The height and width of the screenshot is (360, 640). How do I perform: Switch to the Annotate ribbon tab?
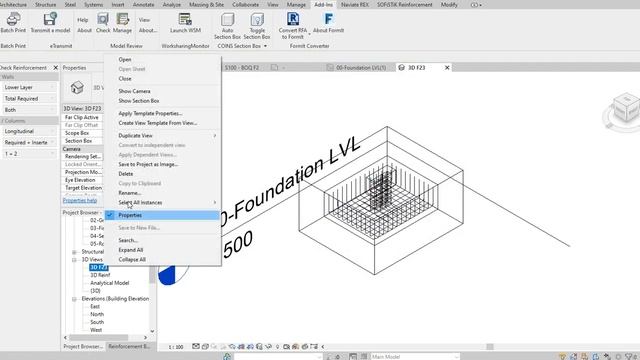(143, 4)
